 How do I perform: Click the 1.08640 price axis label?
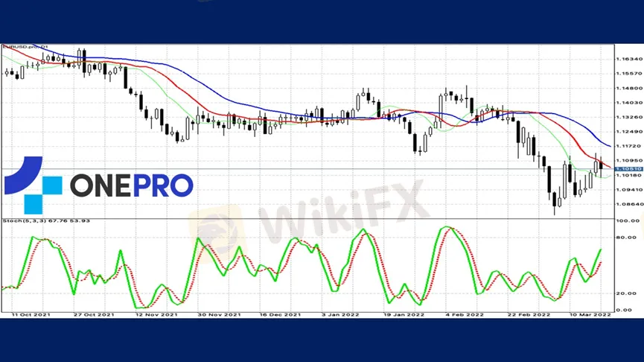point(629,204)
